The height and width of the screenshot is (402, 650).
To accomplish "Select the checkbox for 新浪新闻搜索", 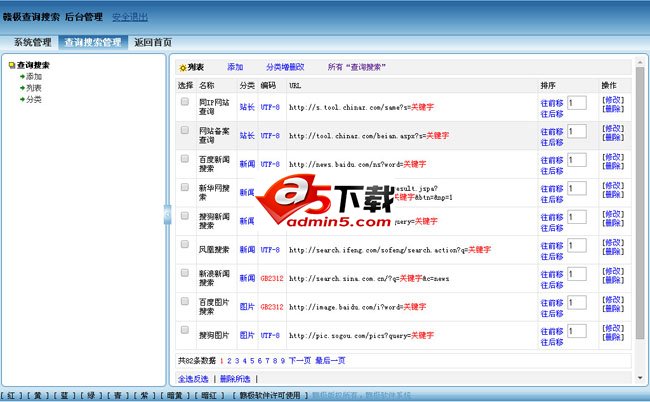I will tap(185, 273).
